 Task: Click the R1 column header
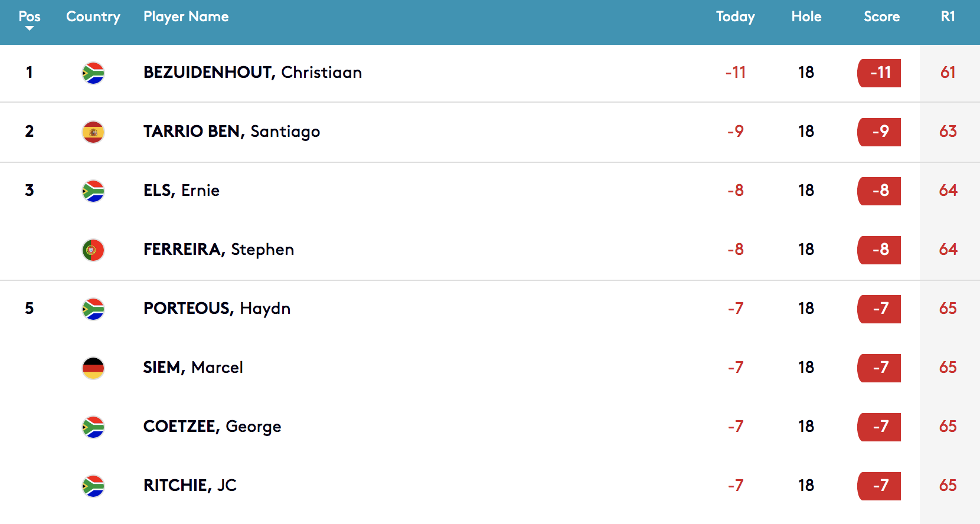[948, 17]
